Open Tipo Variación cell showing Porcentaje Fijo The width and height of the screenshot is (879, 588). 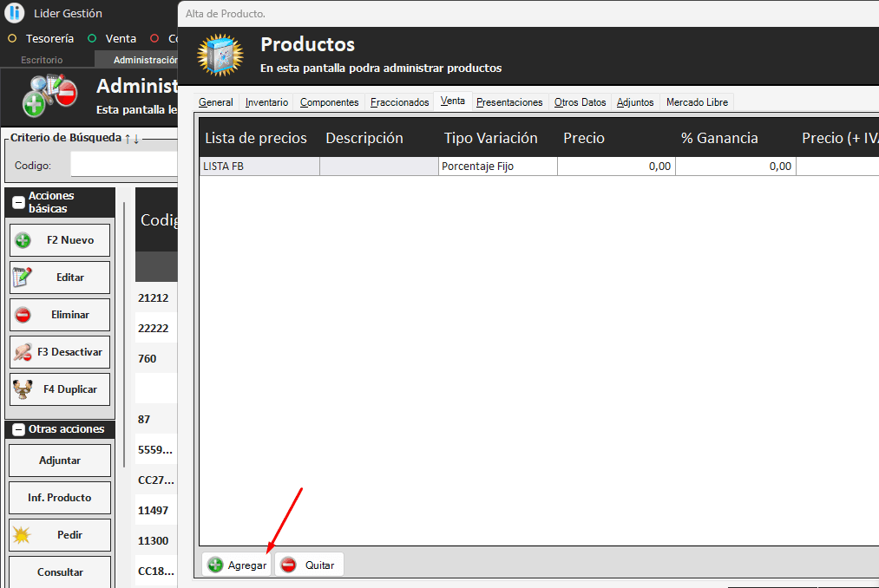tap(497, 167)
